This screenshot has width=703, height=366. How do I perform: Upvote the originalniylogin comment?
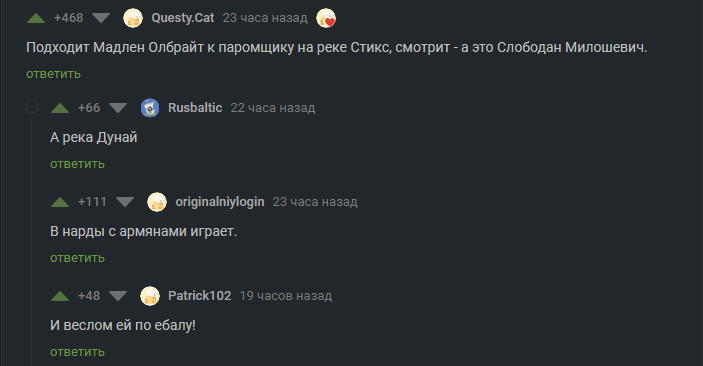[x=60, y=202]
